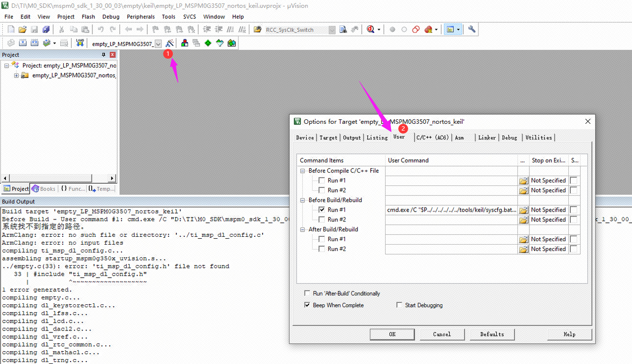The width and height of the screenshot is (632, 364).
Task: Open the RCC_SysClk_Switch find combo dropdown
Action: 332,30
